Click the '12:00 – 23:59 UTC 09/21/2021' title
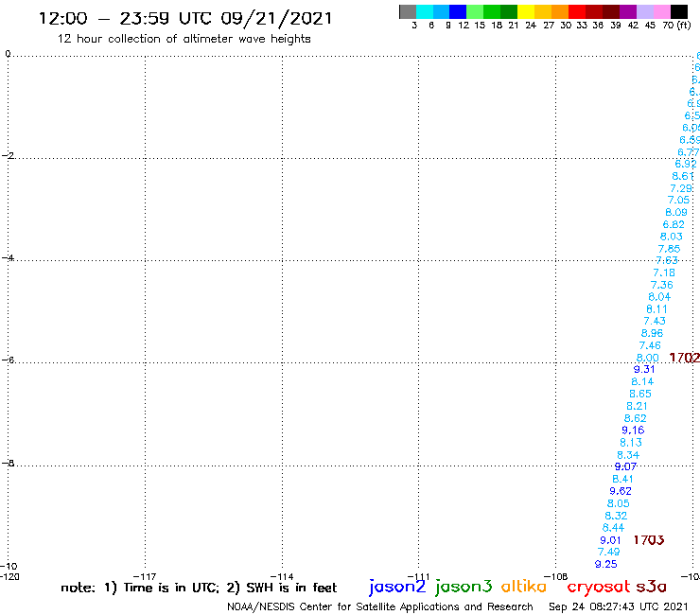The height and width of the screenshot is (615, 700). 185,19
